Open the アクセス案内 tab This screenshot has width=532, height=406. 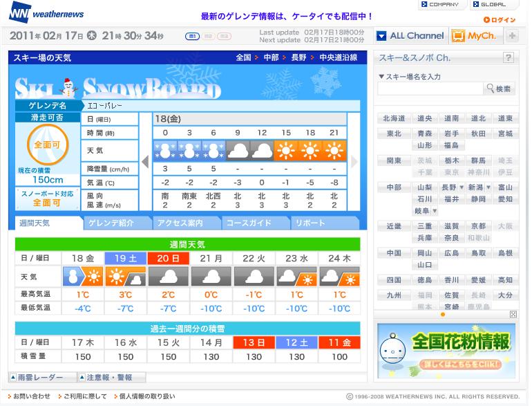[187, 223]
